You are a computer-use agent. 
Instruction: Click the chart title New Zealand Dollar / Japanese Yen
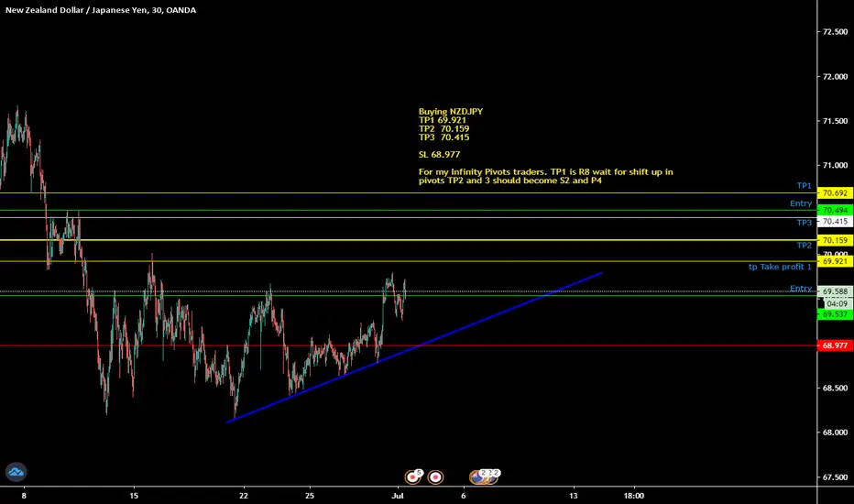[x=76, y=10]
